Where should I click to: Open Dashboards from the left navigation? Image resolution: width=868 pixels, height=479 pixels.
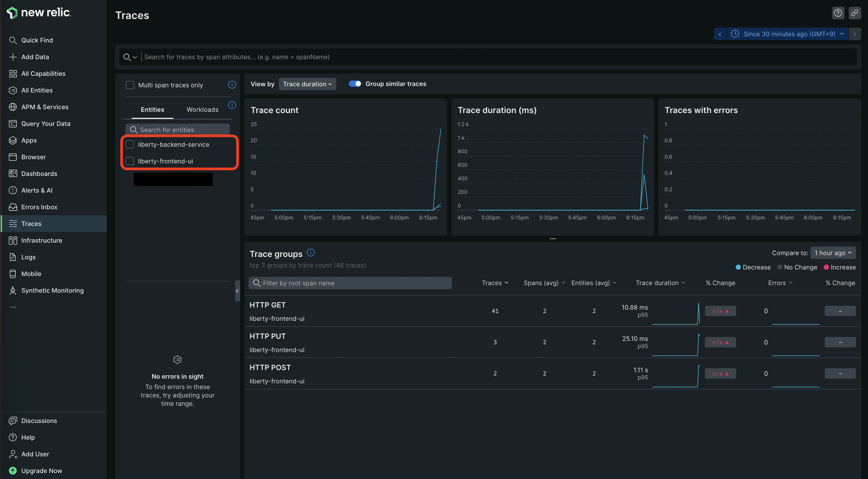pyautogui.click(x=39, y=174)
